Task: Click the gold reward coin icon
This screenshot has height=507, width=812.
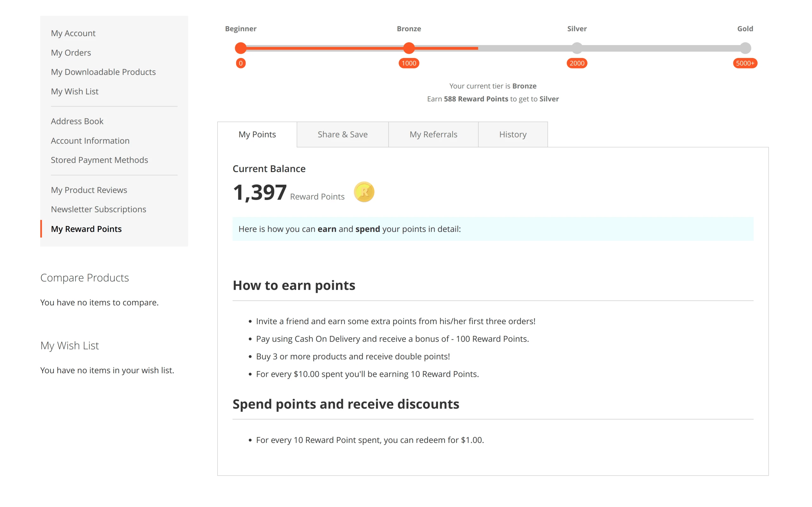Action: (x=364, y=192)
